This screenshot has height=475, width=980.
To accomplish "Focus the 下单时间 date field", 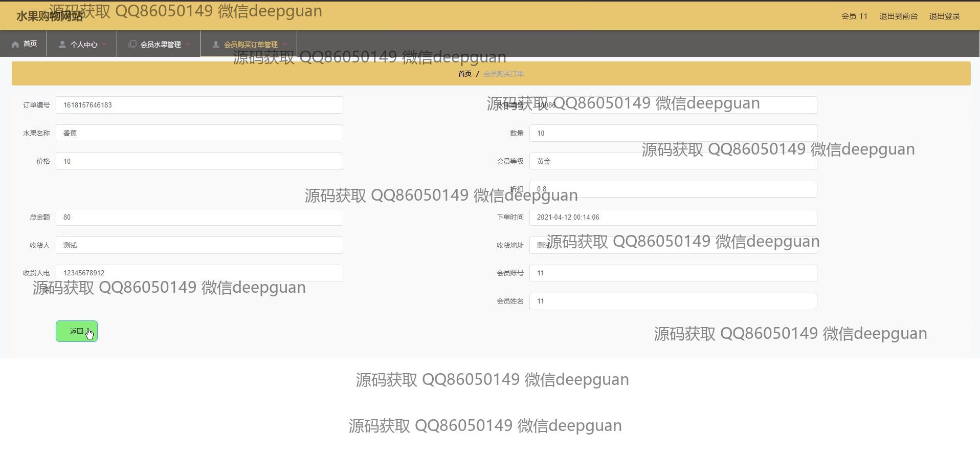I will pyautogui.click(x=673, y=217).
